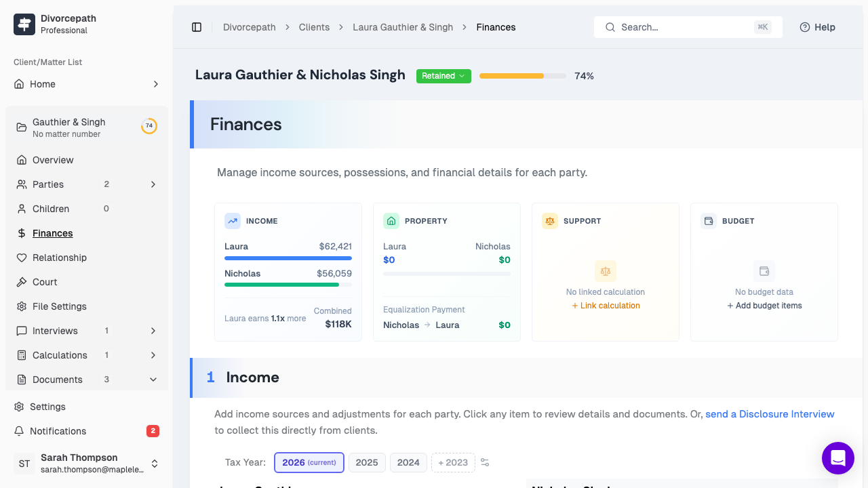Screen dimensions: 868x488
Task: Expand the Interviews submenu chevron
Action: coord(153,331)
